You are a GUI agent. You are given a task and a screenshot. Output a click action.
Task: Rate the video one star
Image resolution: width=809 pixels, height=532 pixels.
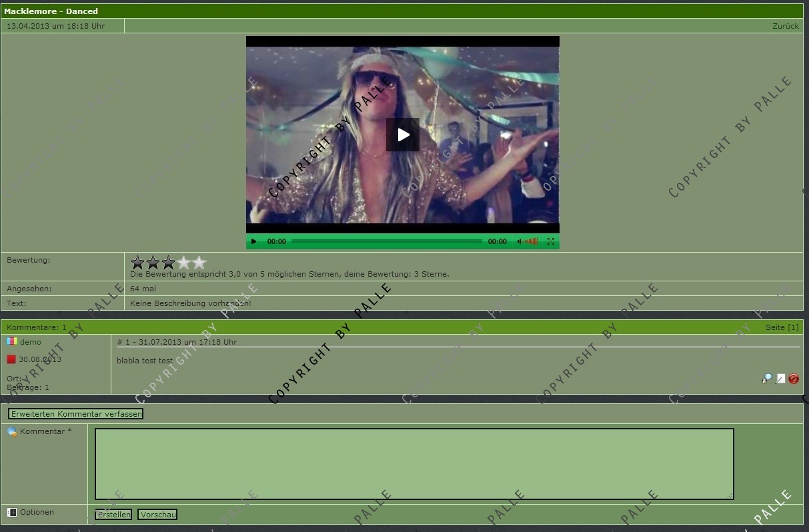coord(137,263)
